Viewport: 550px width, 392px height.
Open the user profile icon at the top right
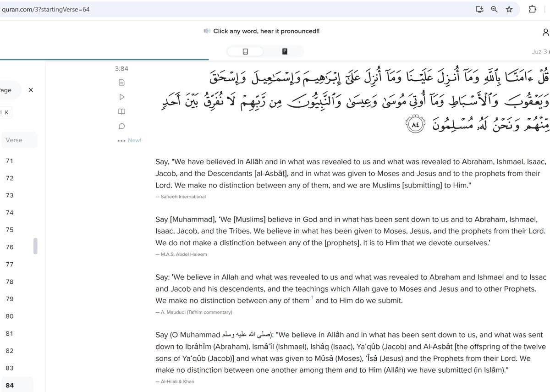(545, 32)
